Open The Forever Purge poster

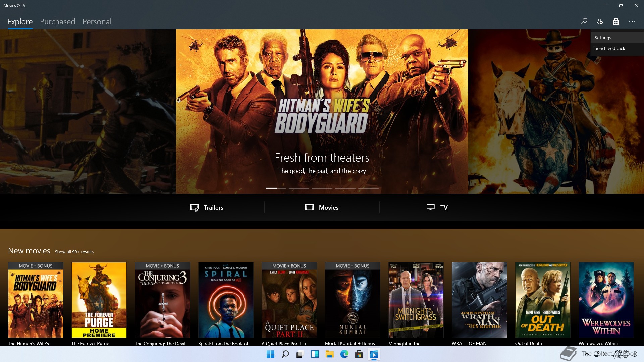(x=99, y=300)
